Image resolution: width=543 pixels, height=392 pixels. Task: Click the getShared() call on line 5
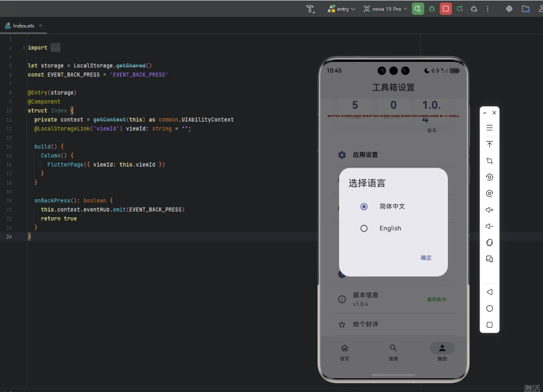(x=133, y=65)
